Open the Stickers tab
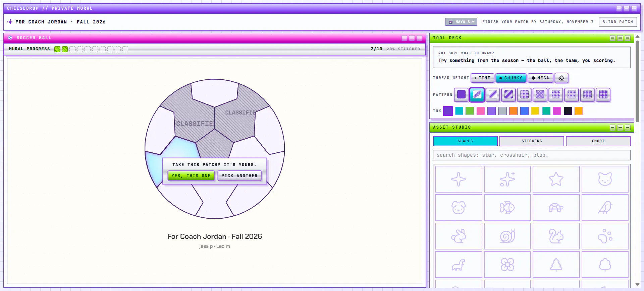This screenshot has width=644, height=291. [532, 141]
